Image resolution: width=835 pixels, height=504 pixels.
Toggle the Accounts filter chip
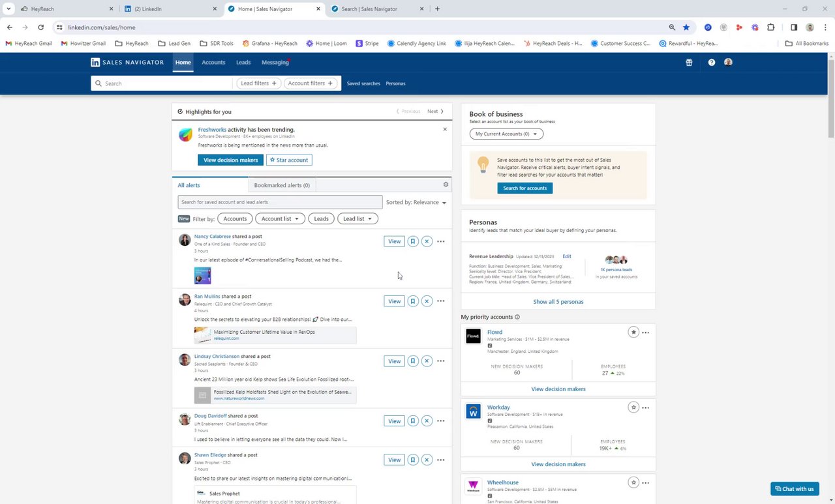click(235, 219)
